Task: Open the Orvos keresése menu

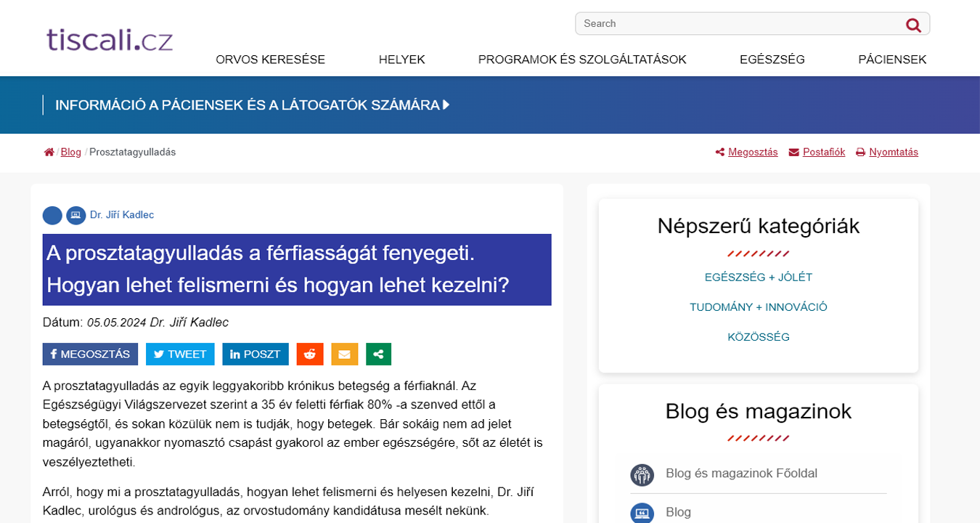Action: click(270, 60)
